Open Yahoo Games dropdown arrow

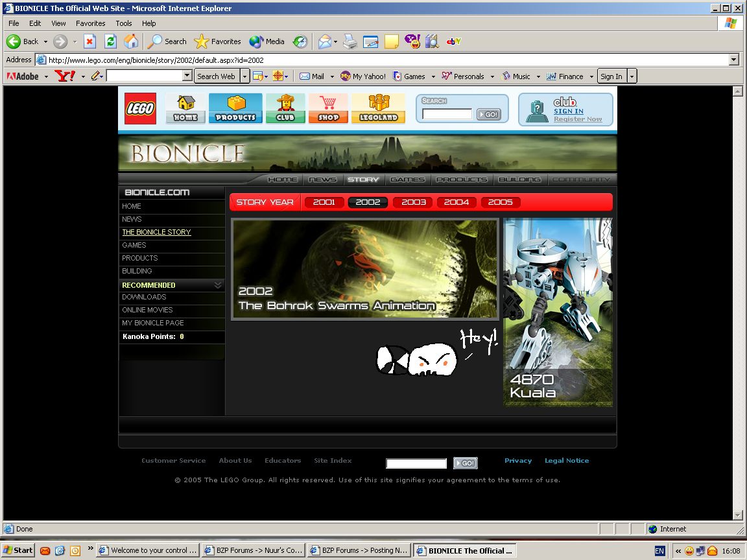pos(434,76)
